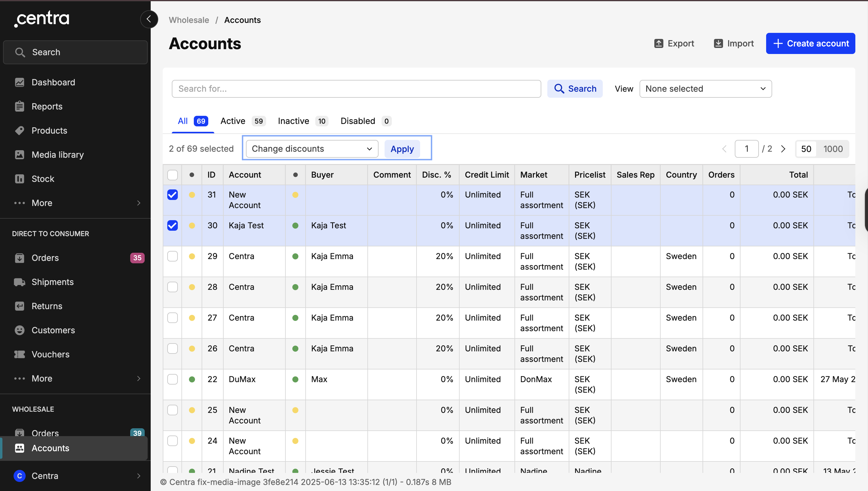This screenshot has height=491, width=868.
Task: Expand the Centra user menu chevron
Action: coord(139,476)
